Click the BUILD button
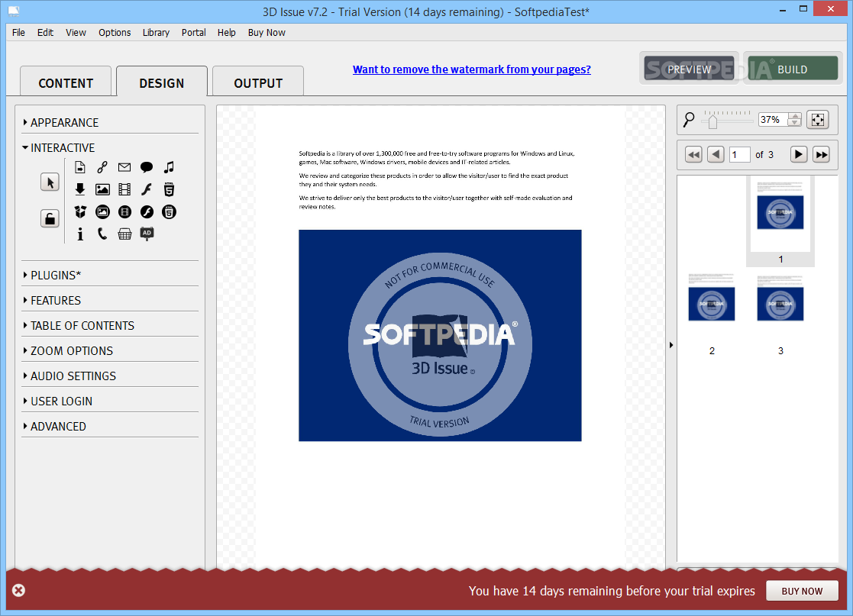The width and height of the screenshot is (853, 616). pos(793,69)
